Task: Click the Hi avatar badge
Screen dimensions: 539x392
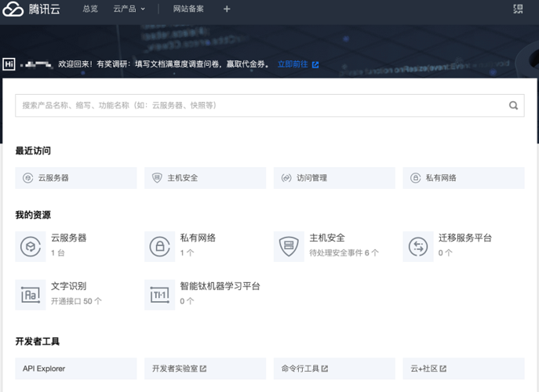Action: [9, 64]
